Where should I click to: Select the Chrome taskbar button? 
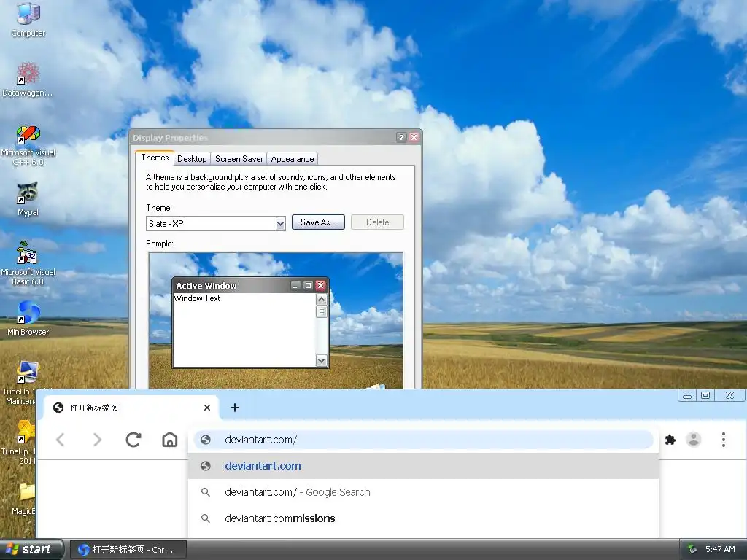[128, 550]
